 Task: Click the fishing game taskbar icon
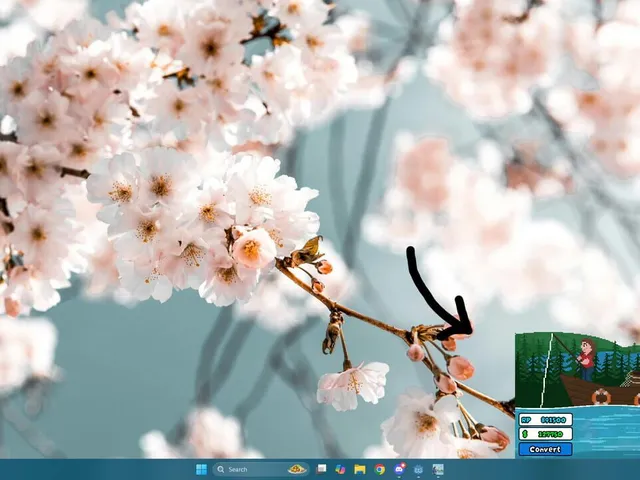point(438,469)
